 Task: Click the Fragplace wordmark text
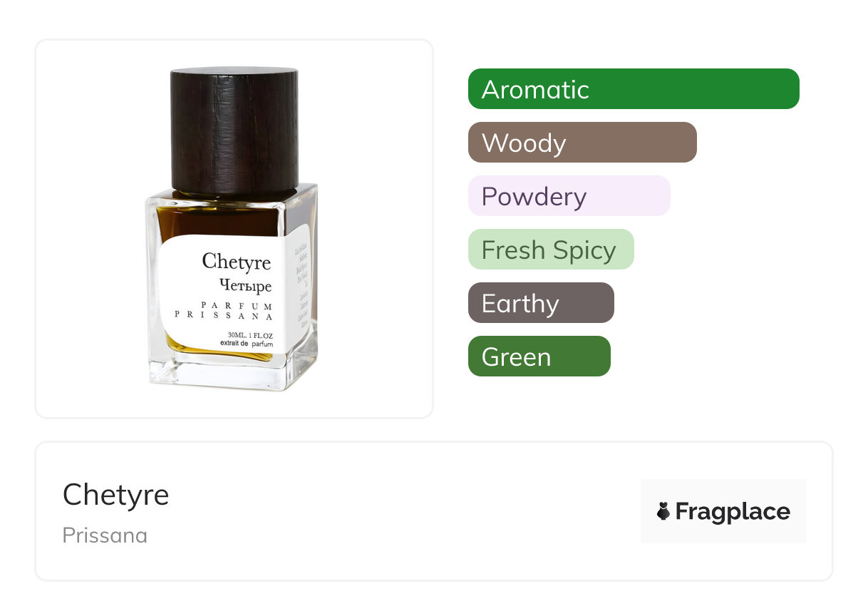(733, 512)
